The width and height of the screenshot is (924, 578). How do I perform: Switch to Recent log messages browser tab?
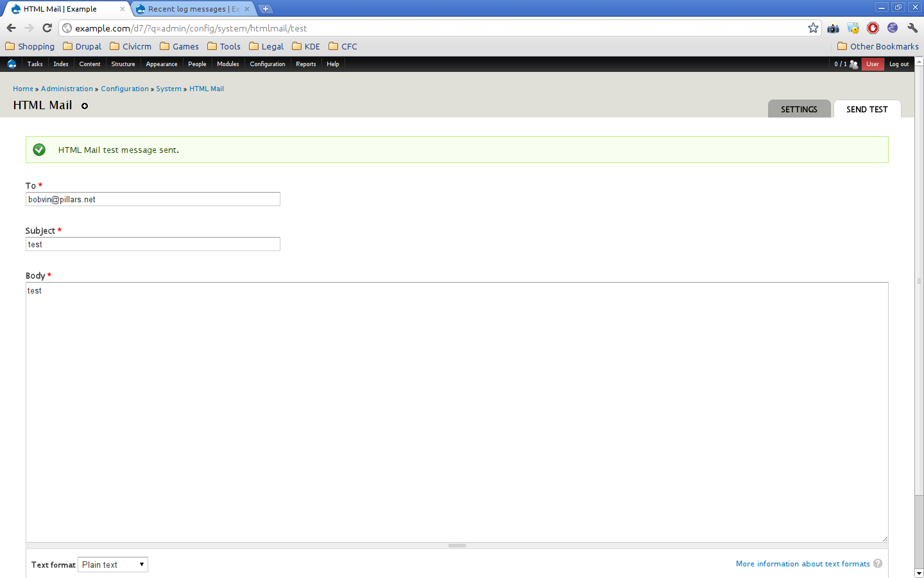(x=193, y=9)
